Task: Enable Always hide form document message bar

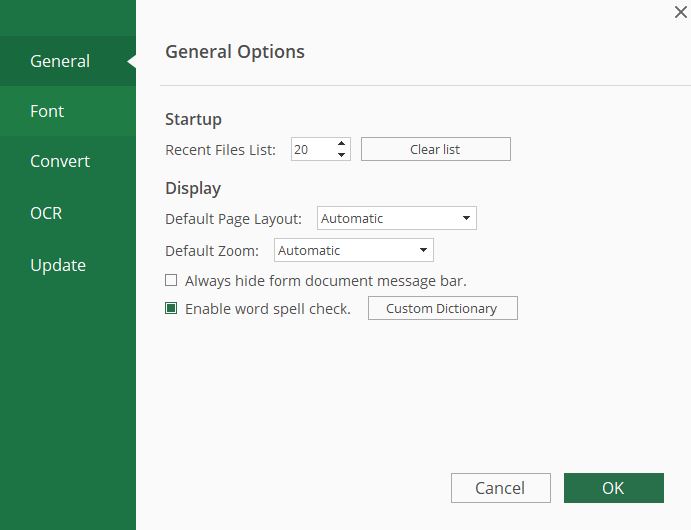Action: 171,280
